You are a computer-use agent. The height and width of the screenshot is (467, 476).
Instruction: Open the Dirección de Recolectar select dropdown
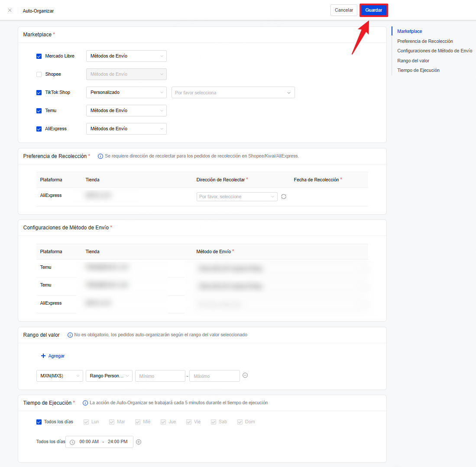coord(236,196)
